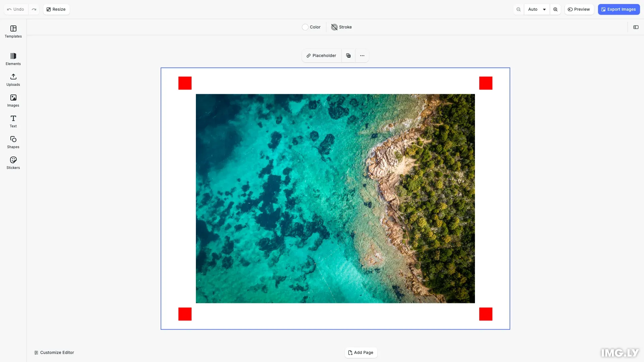Open the Stroke settings

[x=341, y=27]
